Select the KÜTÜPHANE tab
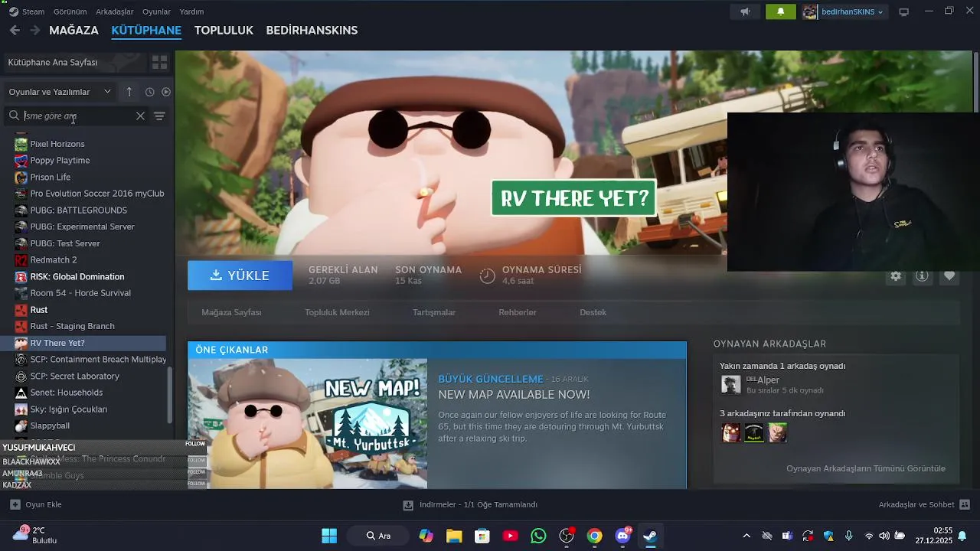Image resolution: width=980 pixels, height=551 pixels. pos(146,31)
